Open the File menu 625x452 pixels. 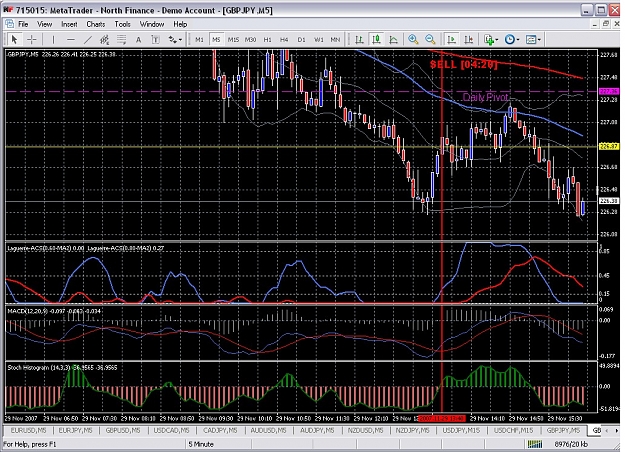click(23, 24)
